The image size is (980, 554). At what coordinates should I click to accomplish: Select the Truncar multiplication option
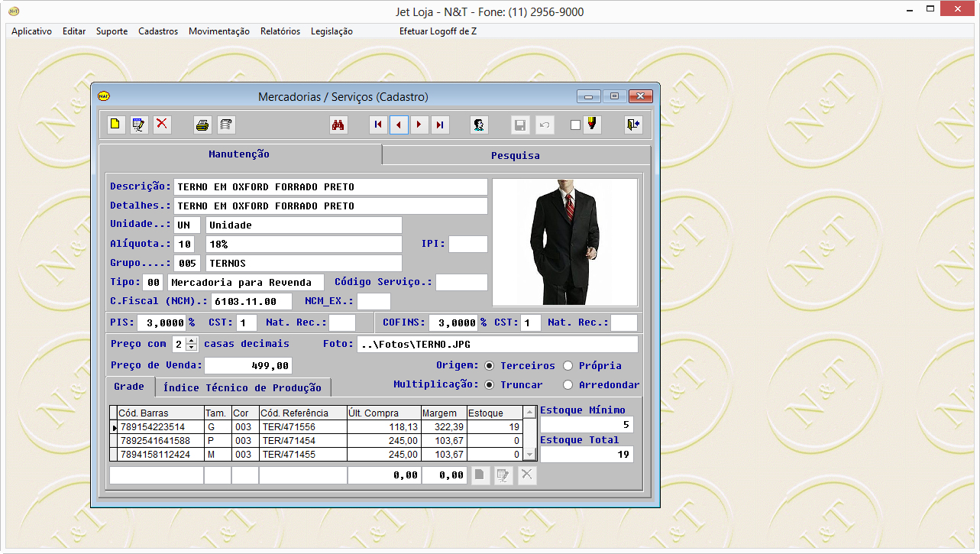coord(489,385)
